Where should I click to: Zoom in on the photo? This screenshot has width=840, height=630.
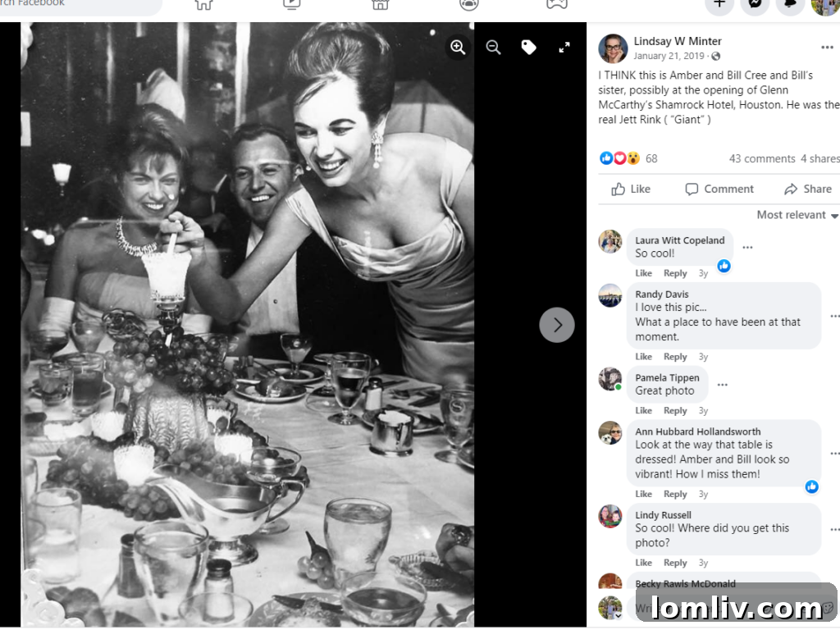pos(458,48)
